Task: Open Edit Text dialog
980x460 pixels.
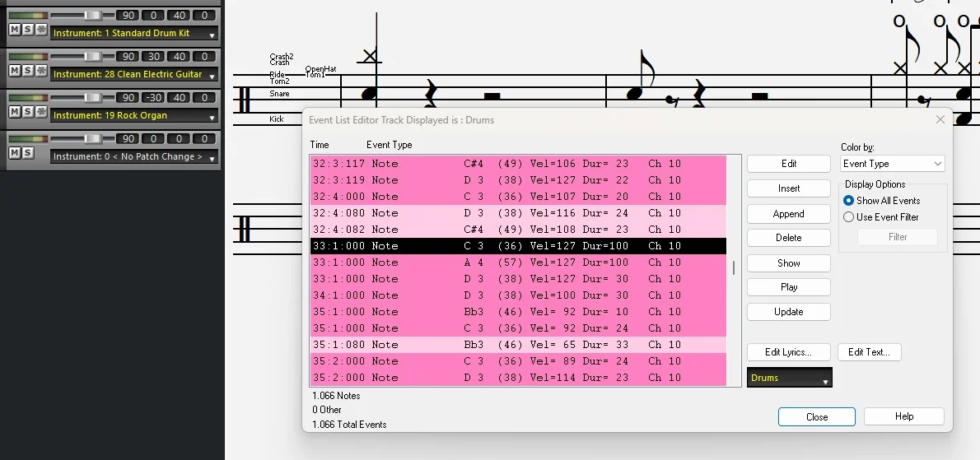Action: coord(869,352)
